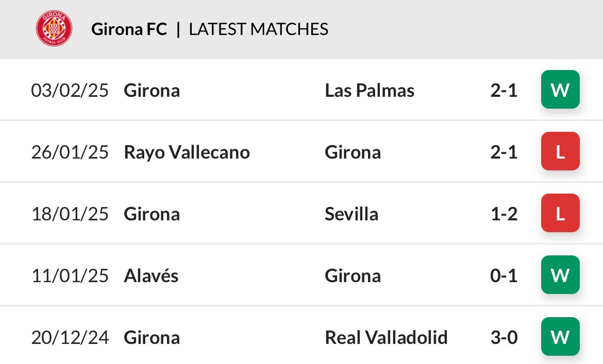The height and width of the screenshot is (364, 603).
Task: Click the Girona FC club crest logo
Action: [x=54, y=28]
